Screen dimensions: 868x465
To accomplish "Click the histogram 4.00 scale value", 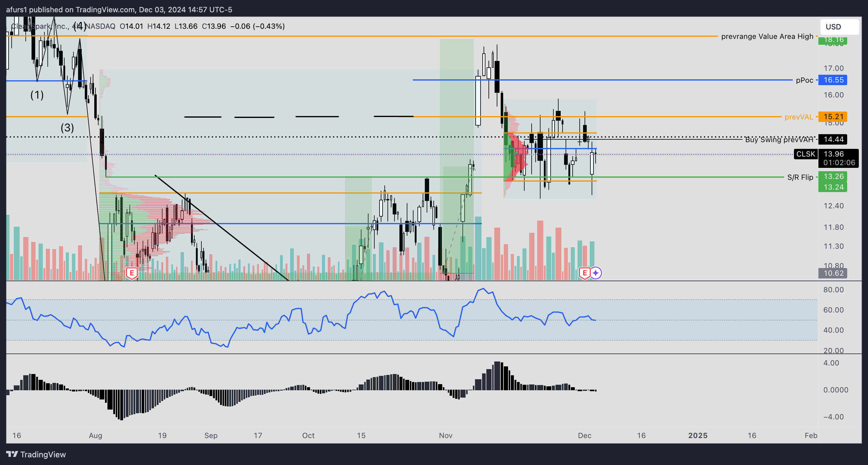I will pyautogui.click(x=831, y=363).
